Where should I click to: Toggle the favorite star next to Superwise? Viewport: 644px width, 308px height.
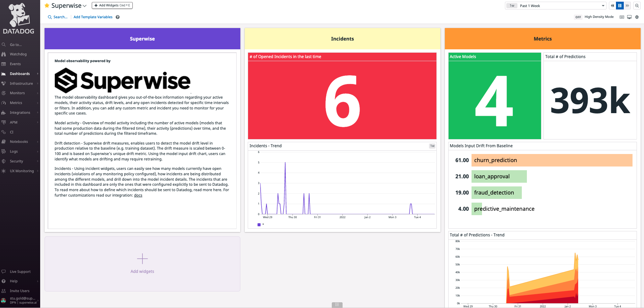click(47, 5)
